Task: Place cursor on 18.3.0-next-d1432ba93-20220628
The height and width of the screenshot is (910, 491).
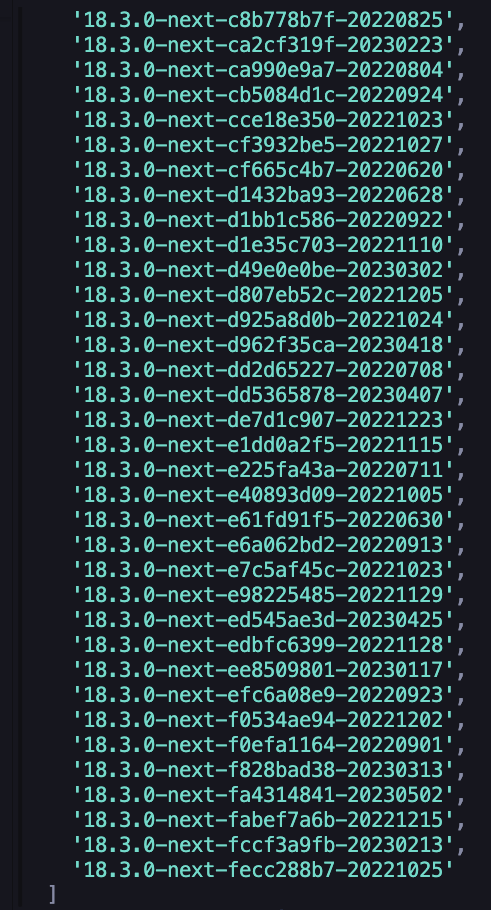Action: (263, 194)
